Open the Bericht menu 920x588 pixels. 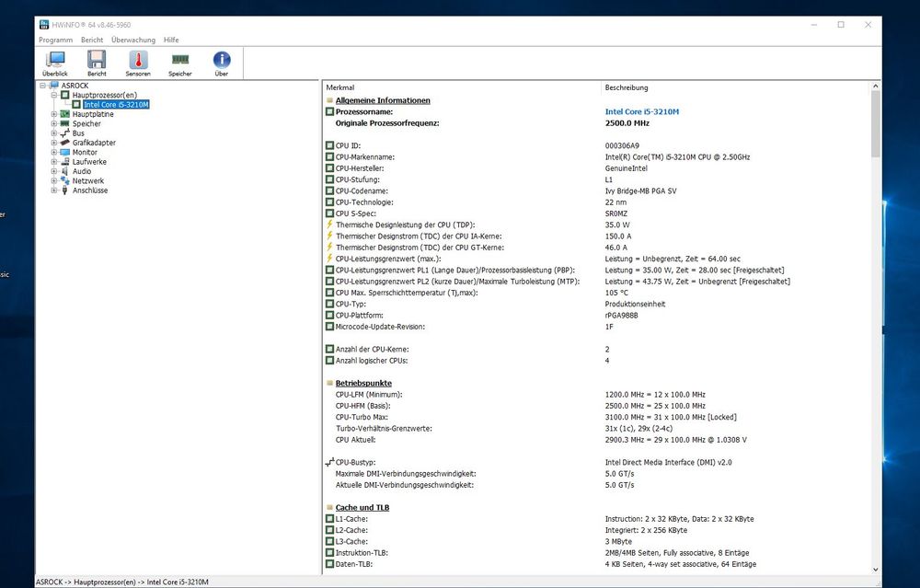click(x=92, y=40)
